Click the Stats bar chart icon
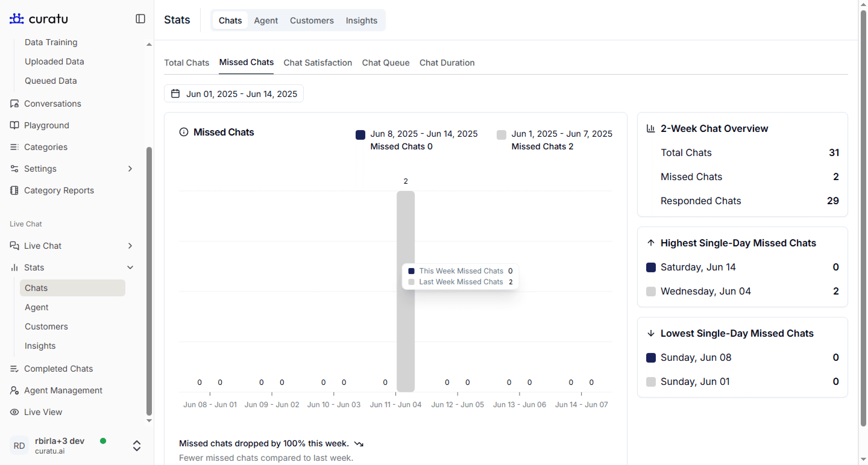This screenshot has width=868, height=465. click(14, 267)
